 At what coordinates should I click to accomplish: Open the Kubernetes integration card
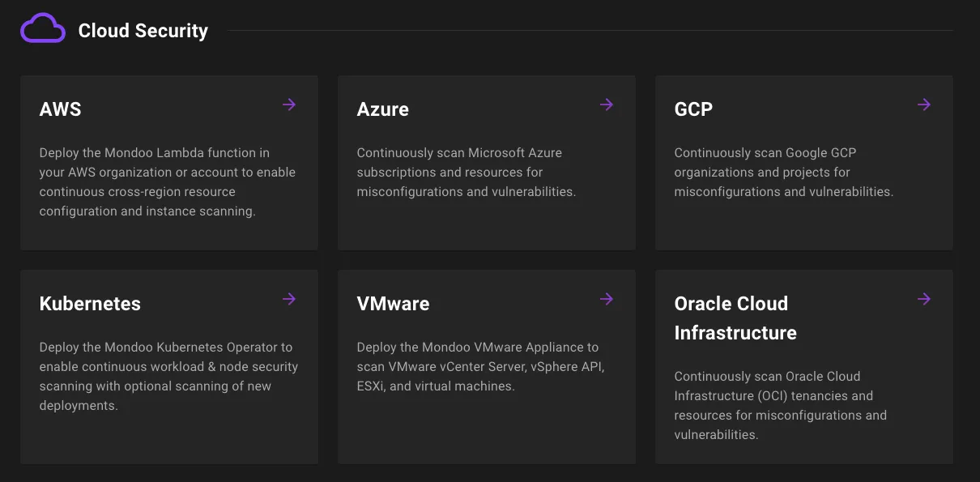tap(168, 366)
